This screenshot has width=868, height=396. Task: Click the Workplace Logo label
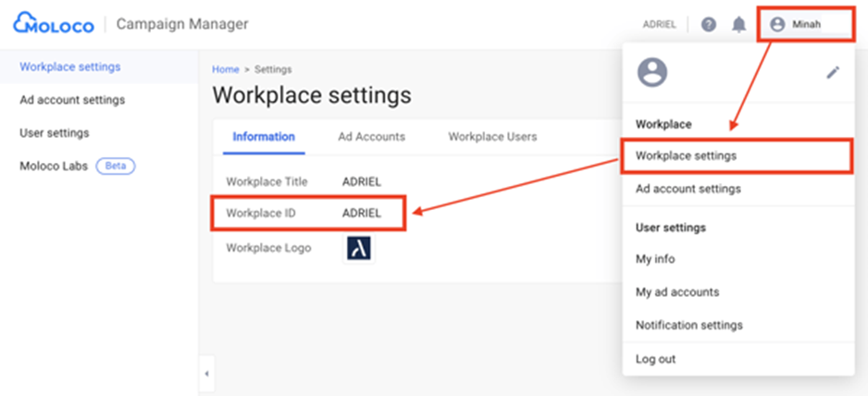pos(268,248)
